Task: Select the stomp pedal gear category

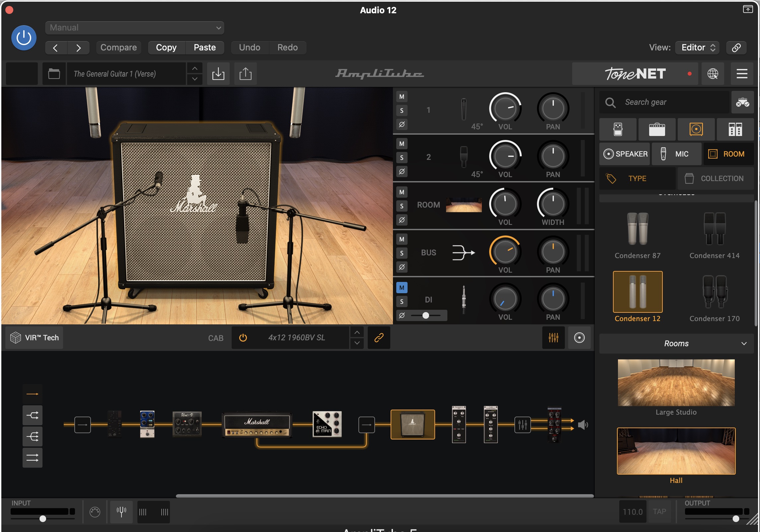Action: pos(618,129)
